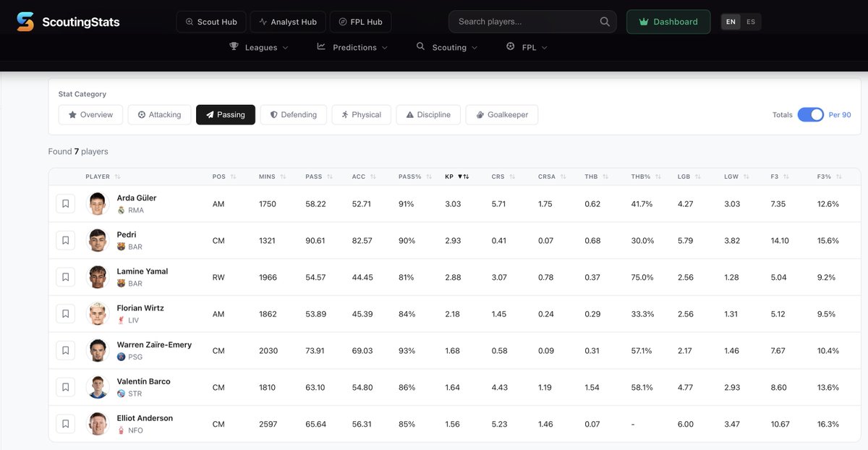Sort by PLAYER column arrows icon
Screen dimensions: 868x450
pos(117,177)
